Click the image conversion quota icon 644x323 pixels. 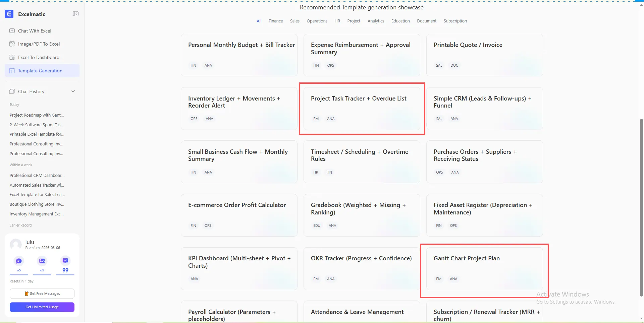tap(42, 261)
